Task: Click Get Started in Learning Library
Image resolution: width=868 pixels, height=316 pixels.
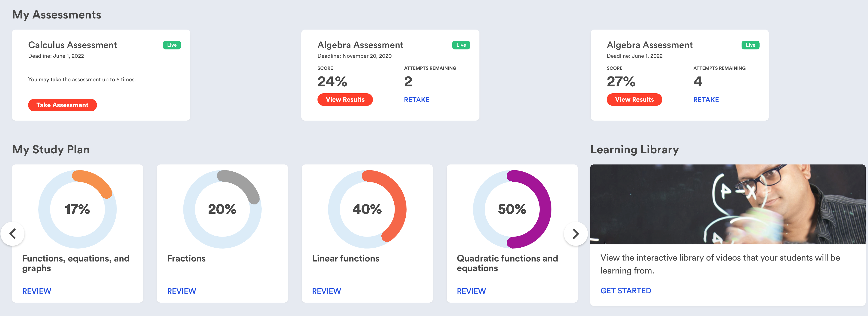Action: pyautogui.click(x=626, y=291)
